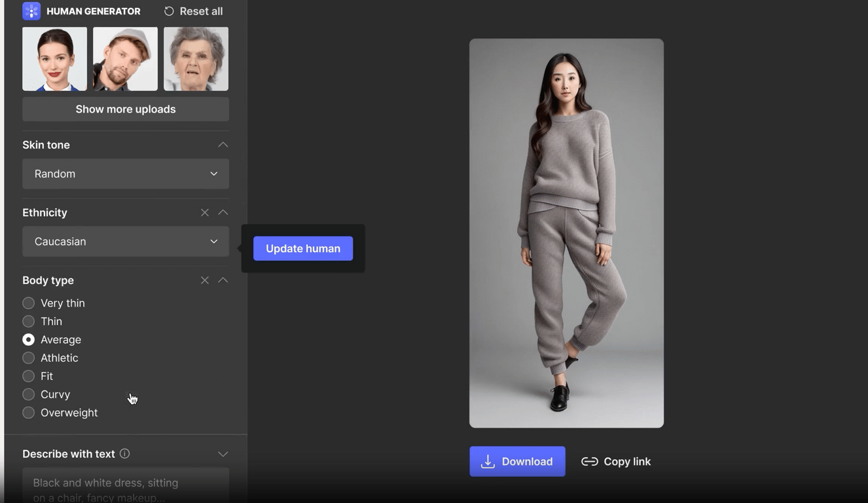Viewport: 868px width, 503px height.
Task: Select the elderly woman face thumbnail
Action: (x=196, y=58)
